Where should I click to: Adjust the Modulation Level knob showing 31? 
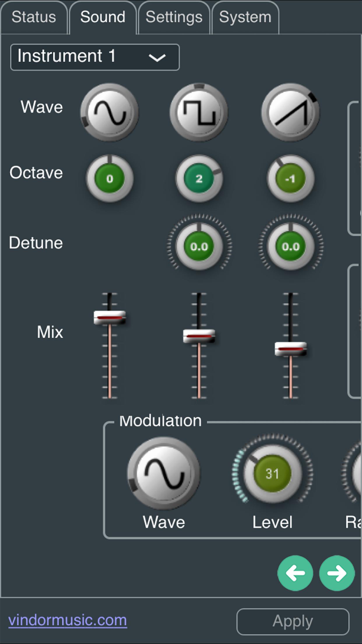(272, 473)
